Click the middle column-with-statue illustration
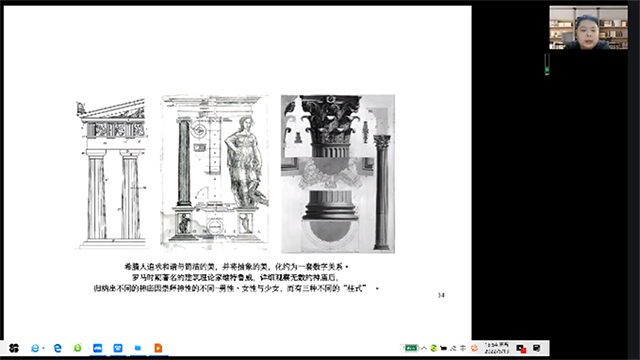The height and width of the screenshot is (360, 640). 215,173
